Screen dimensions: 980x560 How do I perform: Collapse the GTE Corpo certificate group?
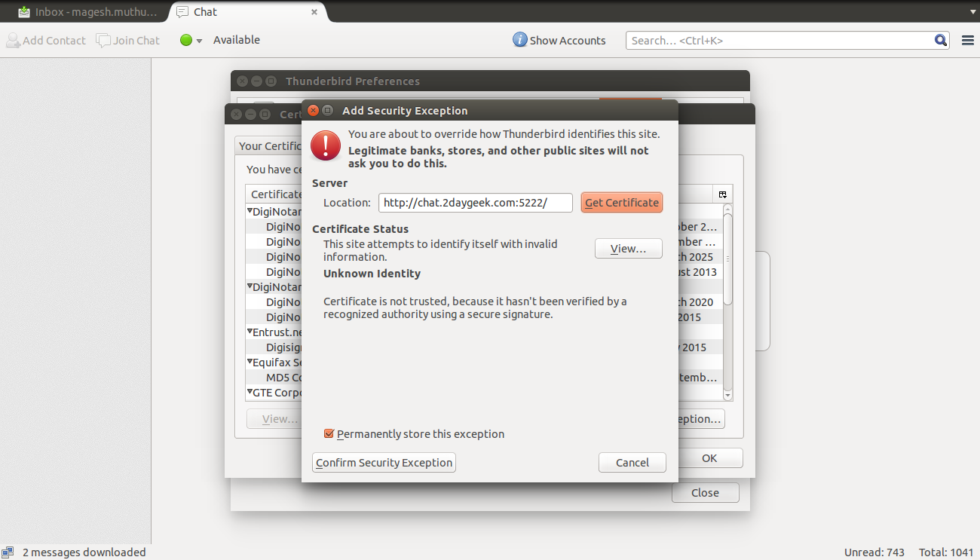click(x=250, y=392)
